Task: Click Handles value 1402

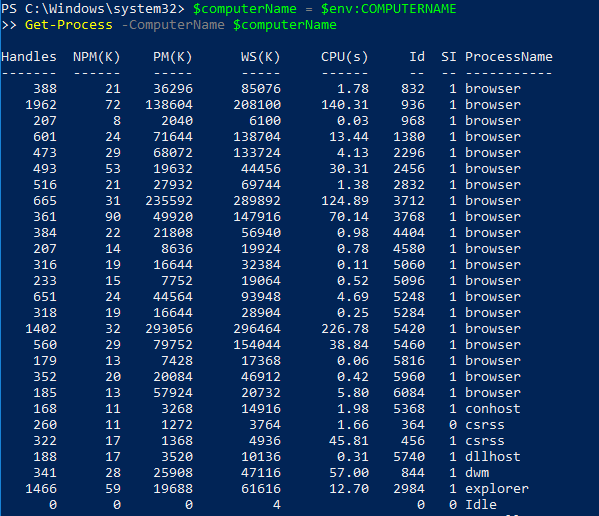Action: (x=41, y=329)
